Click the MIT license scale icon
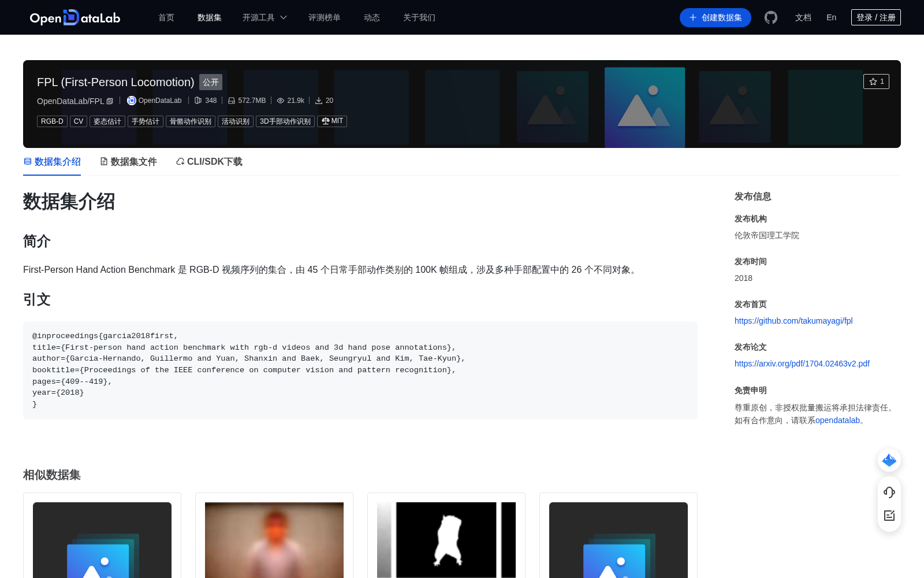 (x=326, y=121)
